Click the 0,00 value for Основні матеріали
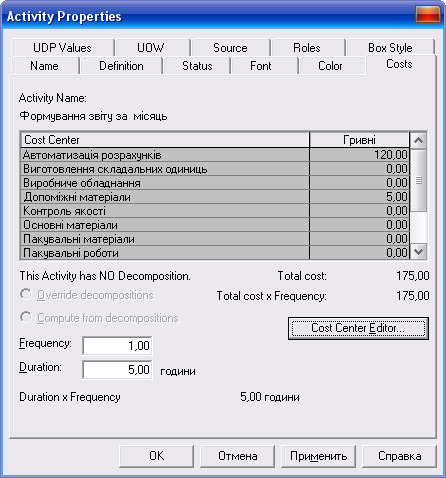Screen dimensions: 446x478 [x=359, y=225]
